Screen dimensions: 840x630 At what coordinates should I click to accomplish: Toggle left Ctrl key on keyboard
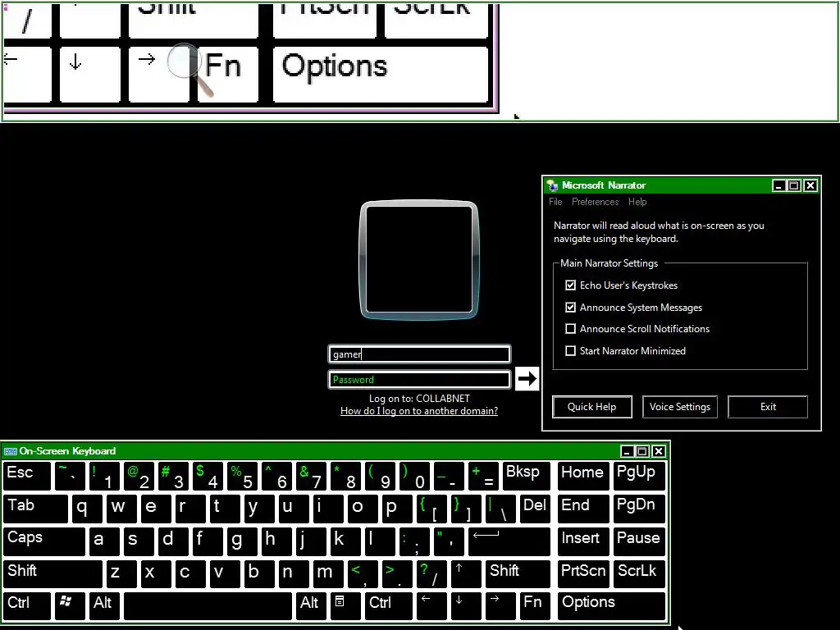click(x=27, y=606)
